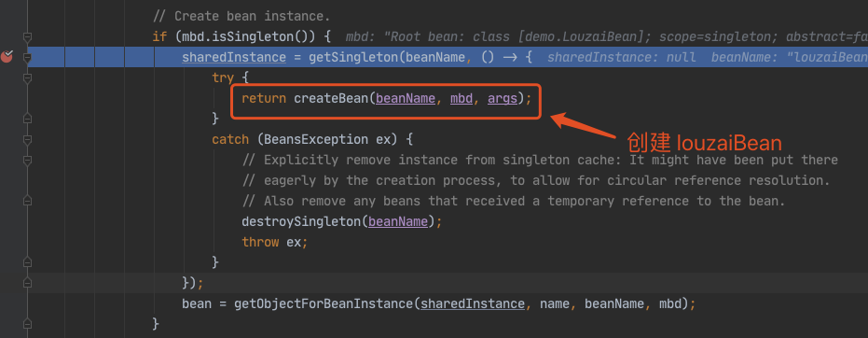Click 'args' argument of createBean
The image size is (868, 338).
[x=503, y=99]
